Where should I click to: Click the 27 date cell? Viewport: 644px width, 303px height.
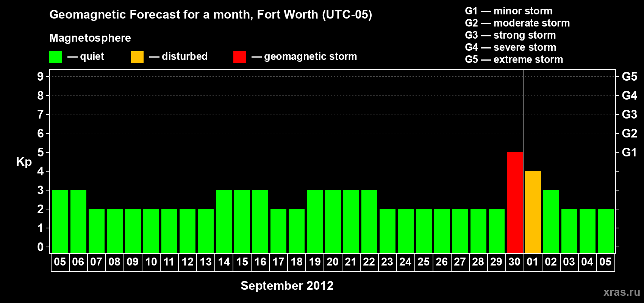tap(460, 262)
